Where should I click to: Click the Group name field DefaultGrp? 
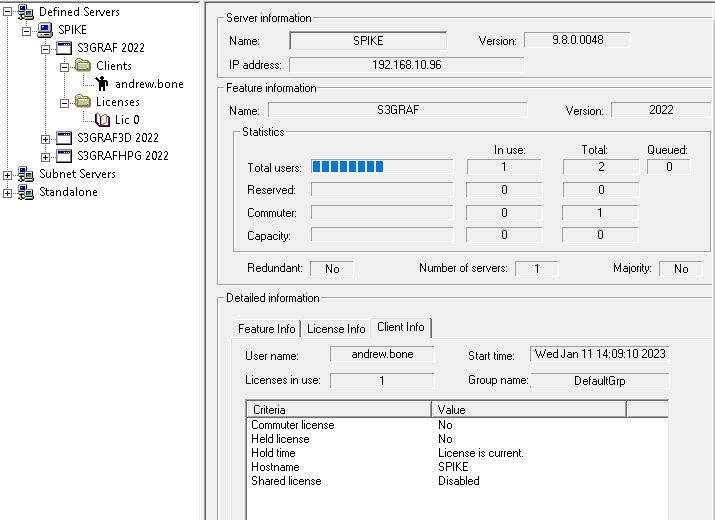pos(600,381)
